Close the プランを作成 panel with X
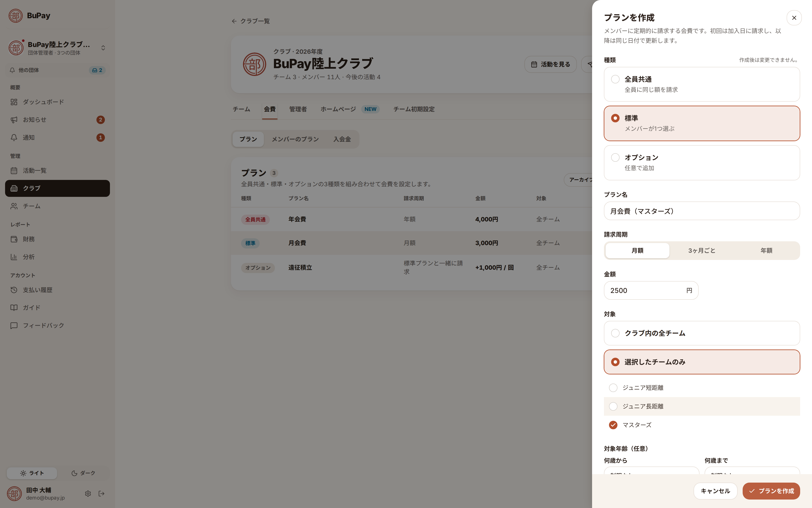The height and width of the screenshot is (508, 812). [x=794, y=18]
